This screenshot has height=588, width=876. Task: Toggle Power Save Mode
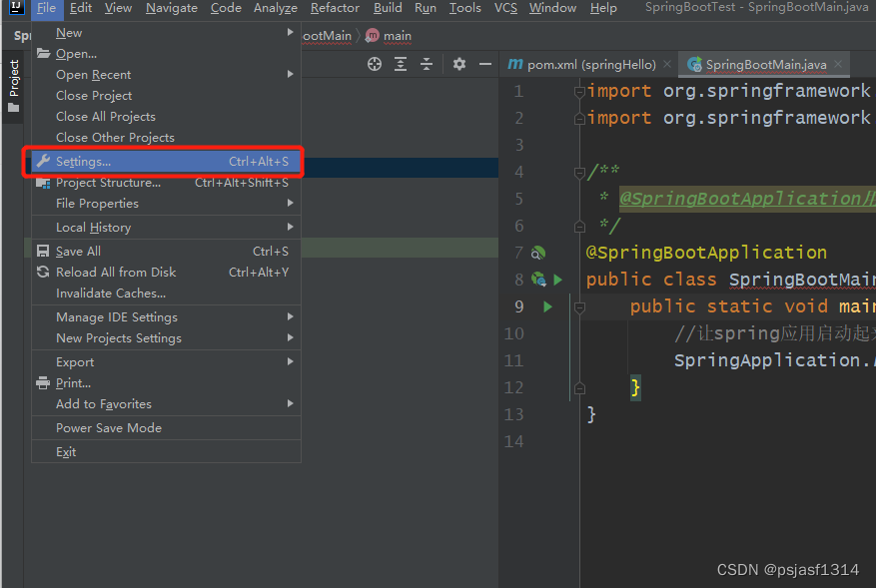167,427
